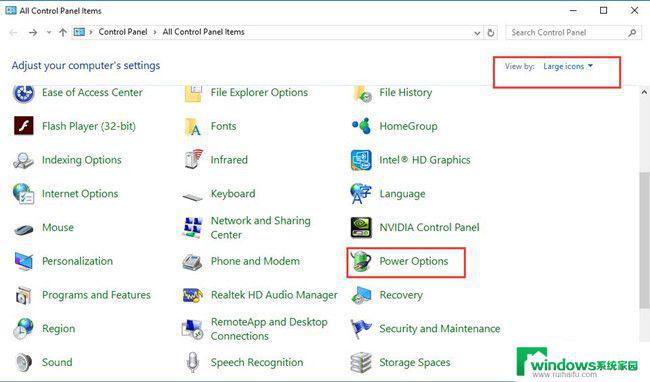The height and width of the screenshot is (382, 650).
Task: Click the NVIDIA Control Panel text
Action: pos(429,227)
